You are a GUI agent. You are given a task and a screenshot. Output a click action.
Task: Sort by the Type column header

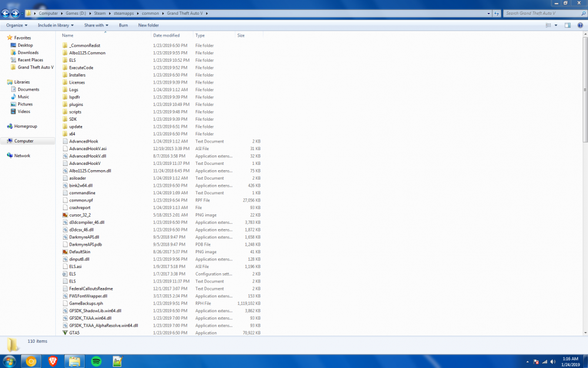click(x=214, y=35)
